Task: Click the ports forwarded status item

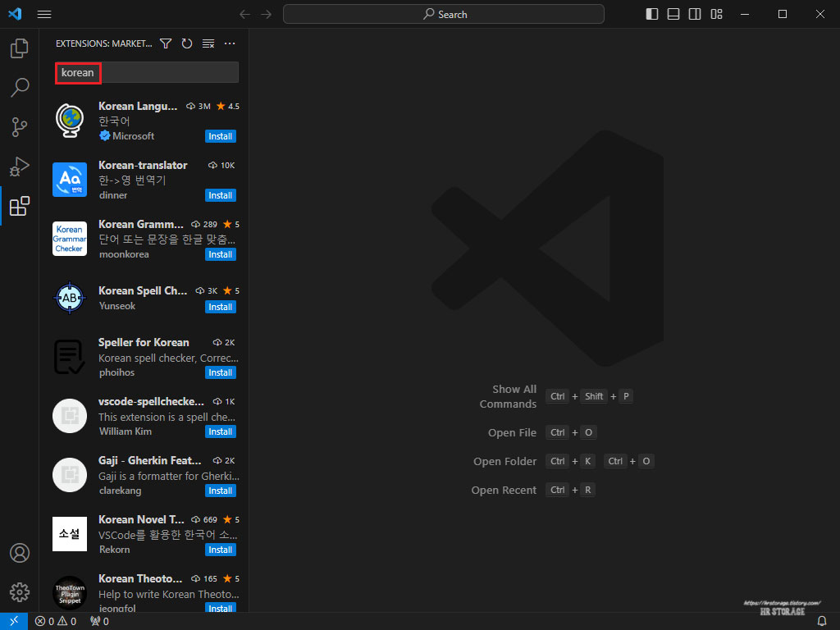Action: 99,621
